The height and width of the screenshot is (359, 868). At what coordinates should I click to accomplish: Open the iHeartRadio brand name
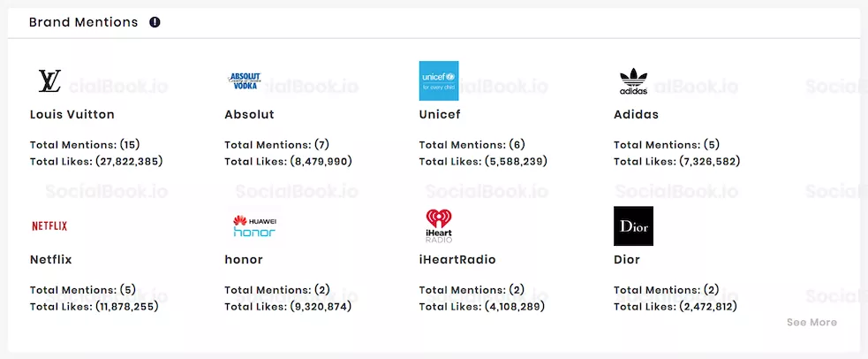pyautogui.click(x=457, y=260)
